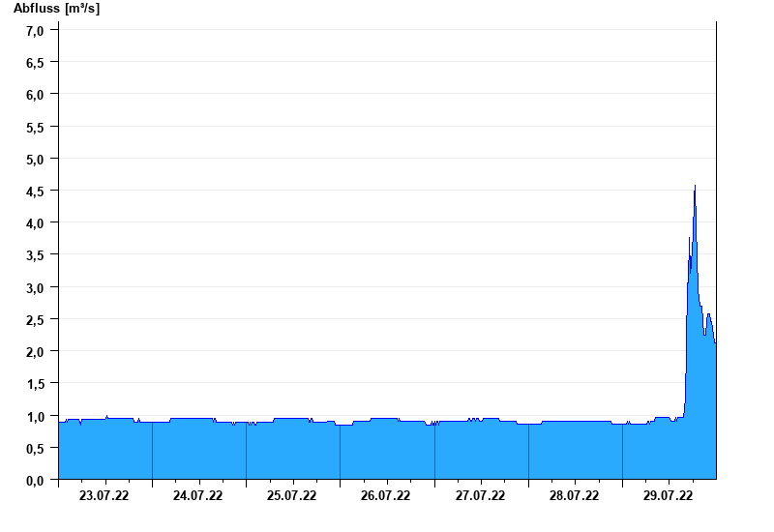Select the 4,5 y-axis label
The image size is (774, 532).
[35, 192]
